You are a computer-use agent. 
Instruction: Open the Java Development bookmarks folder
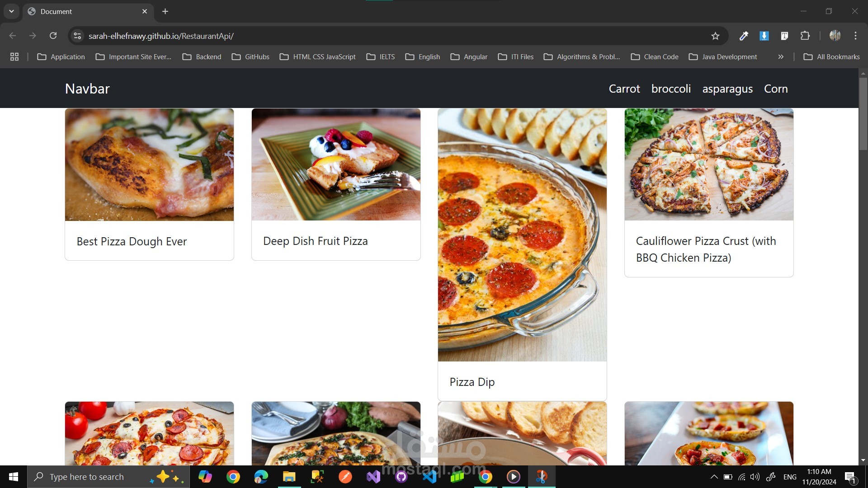click(x=723, y=56)
